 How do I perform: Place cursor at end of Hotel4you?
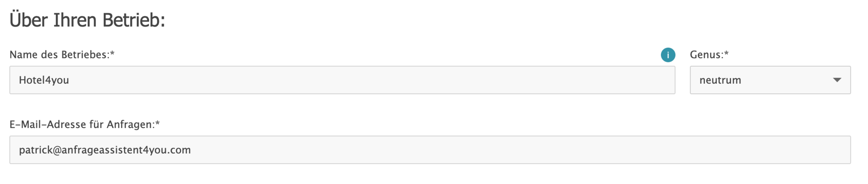tap(70, 80)
